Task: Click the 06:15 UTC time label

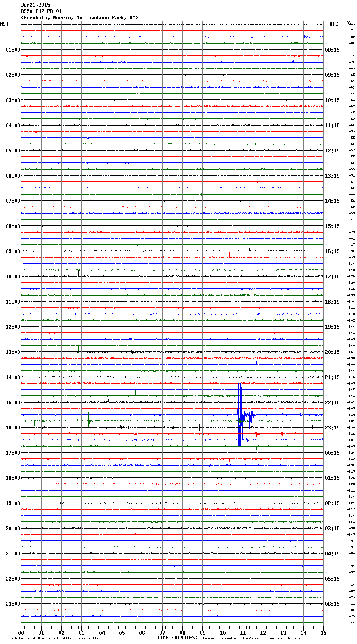Action: tap(332, 604)
